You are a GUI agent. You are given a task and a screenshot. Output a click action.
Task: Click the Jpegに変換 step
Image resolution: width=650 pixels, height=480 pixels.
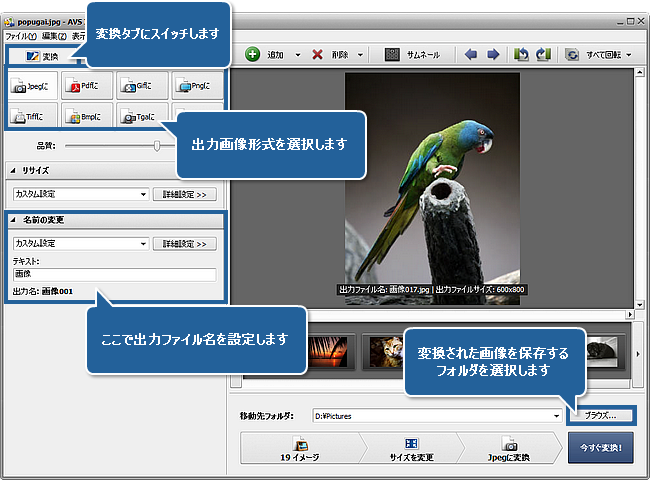(509, 448)
